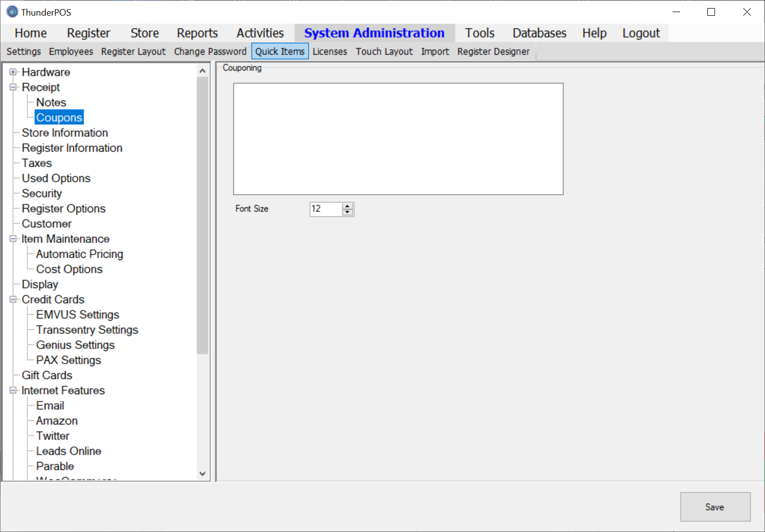Select Register Designer in toolbar

coord(493,52)
